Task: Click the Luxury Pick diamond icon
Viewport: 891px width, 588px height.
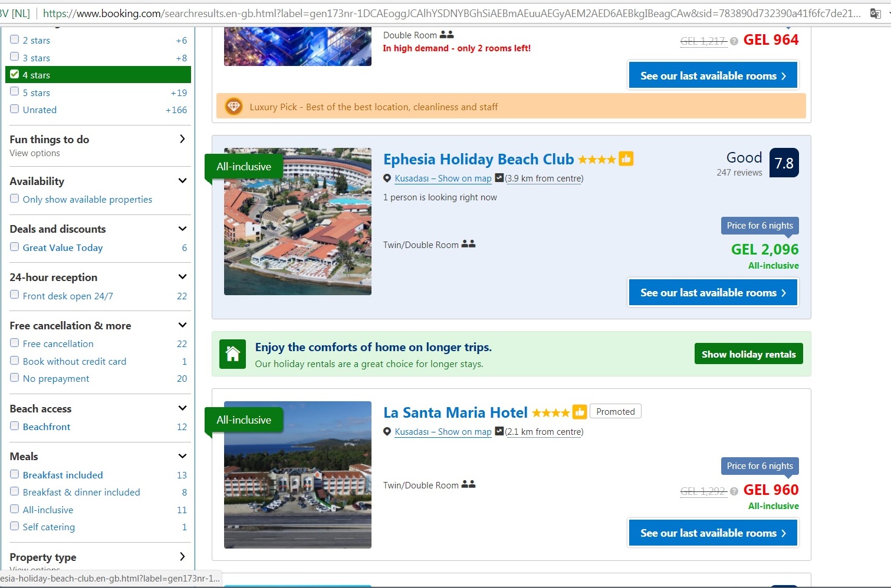Action: [234, 107]
